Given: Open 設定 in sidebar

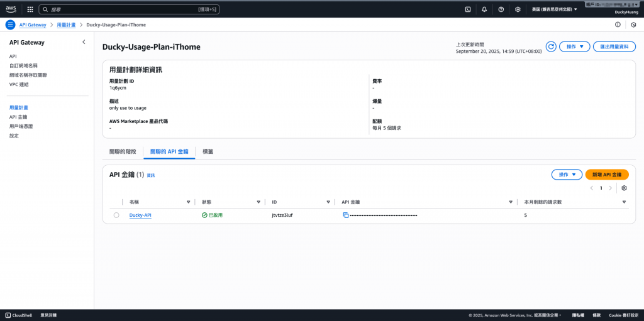Looking at the screenshot, I should click(14, 136).
